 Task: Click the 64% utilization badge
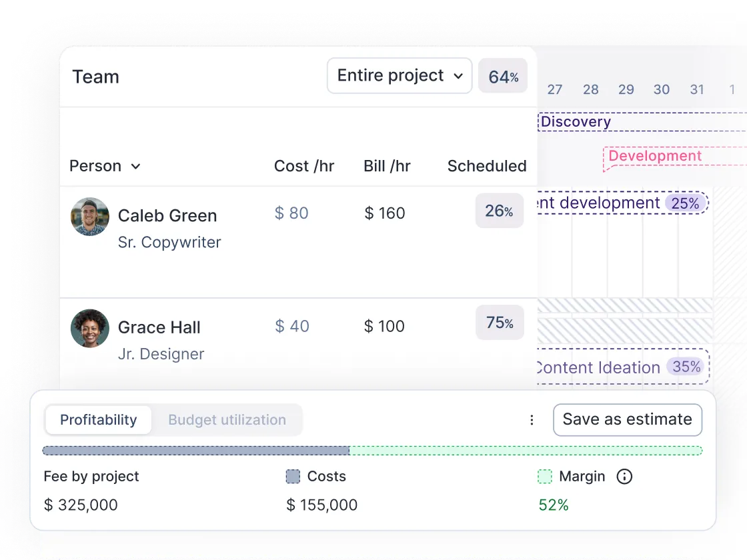(x=502, y=75)
